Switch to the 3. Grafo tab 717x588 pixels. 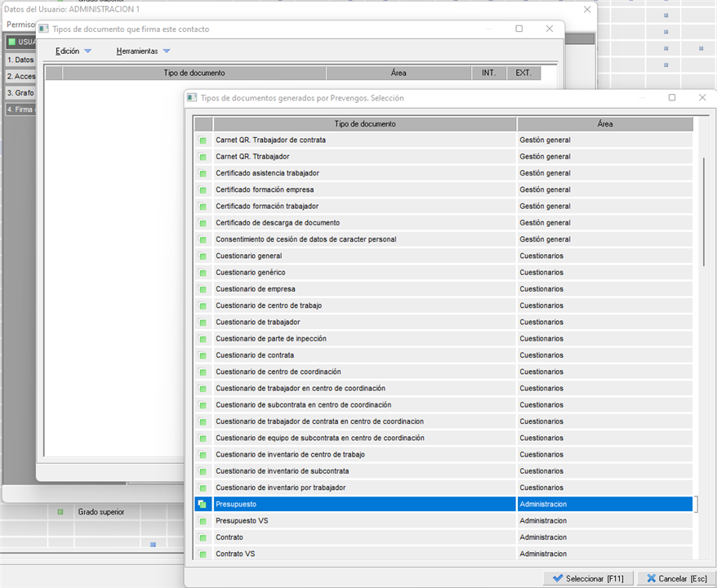point(20,93)
